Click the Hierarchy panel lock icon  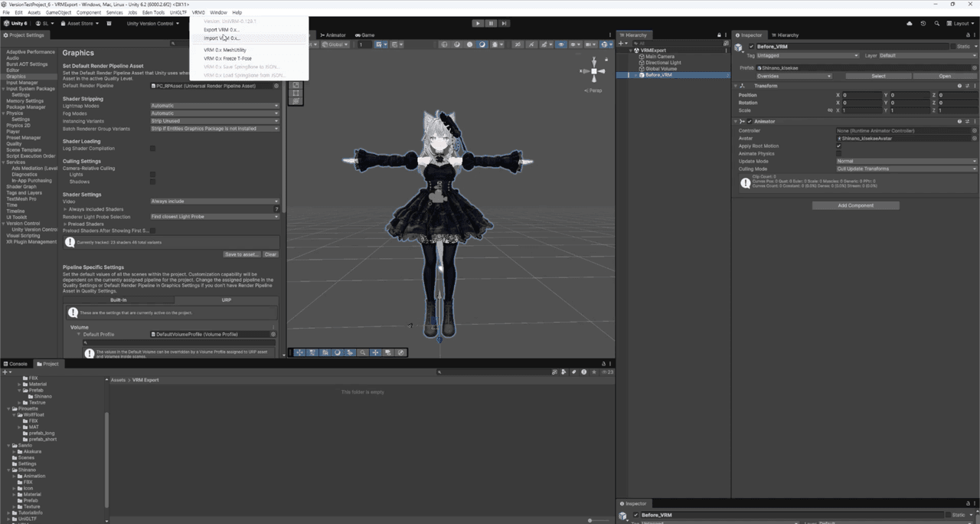point(718,35)
